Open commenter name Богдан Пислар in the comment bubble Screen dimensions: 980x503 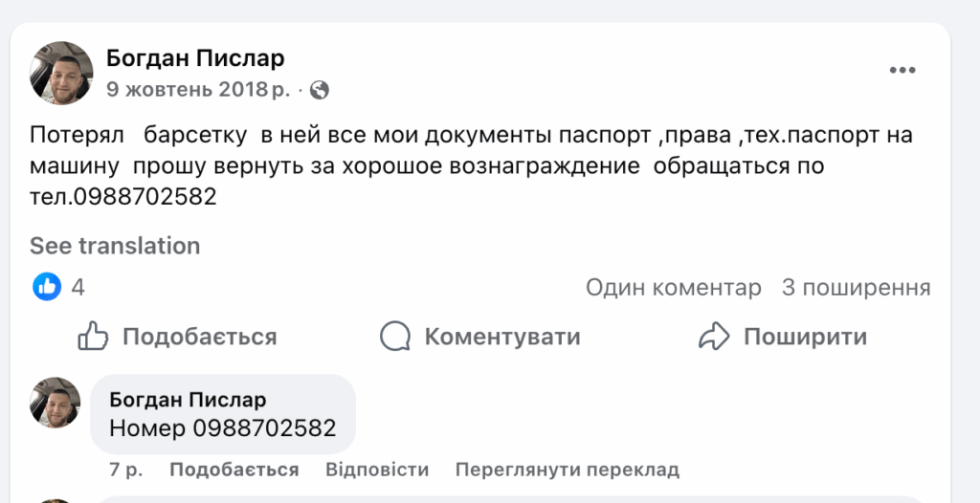coord(188,399)
